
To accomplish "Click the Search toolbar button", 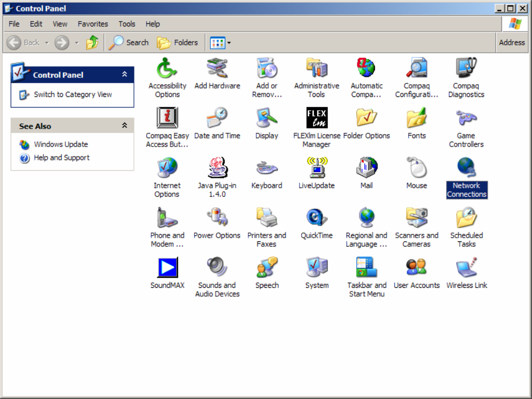I will [129, 43].
